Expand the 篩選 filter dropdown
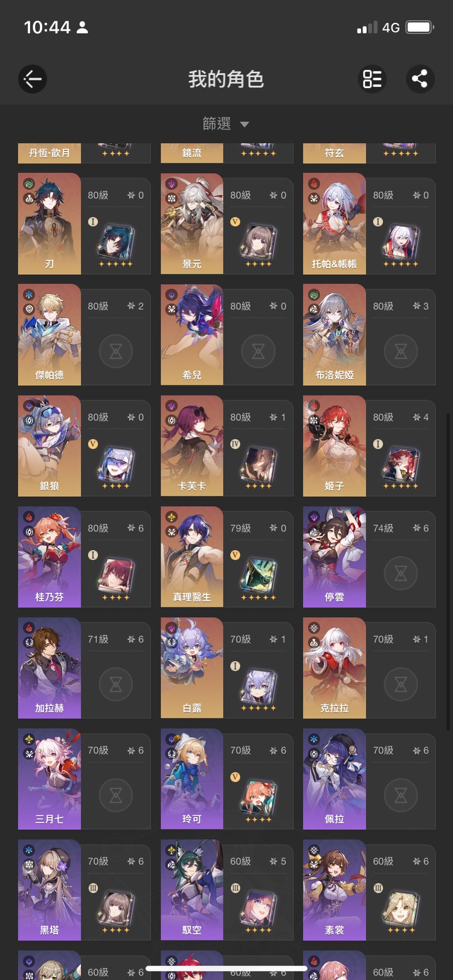453x980 pixels. 226,124
